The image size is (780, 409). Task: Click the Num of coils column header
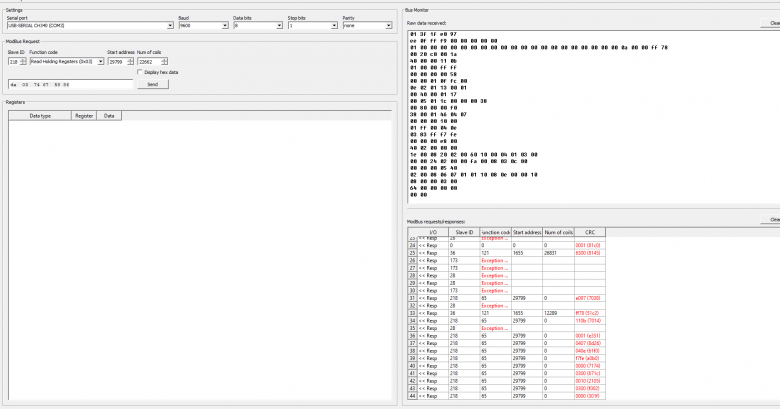click(x=558, y=232)
